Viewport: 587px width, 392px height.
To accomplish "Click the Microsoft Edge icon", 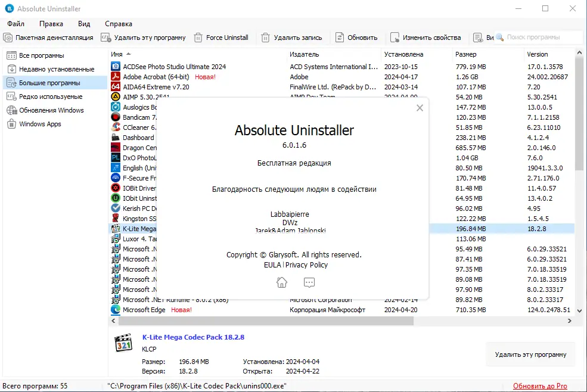I will [116, 310].
